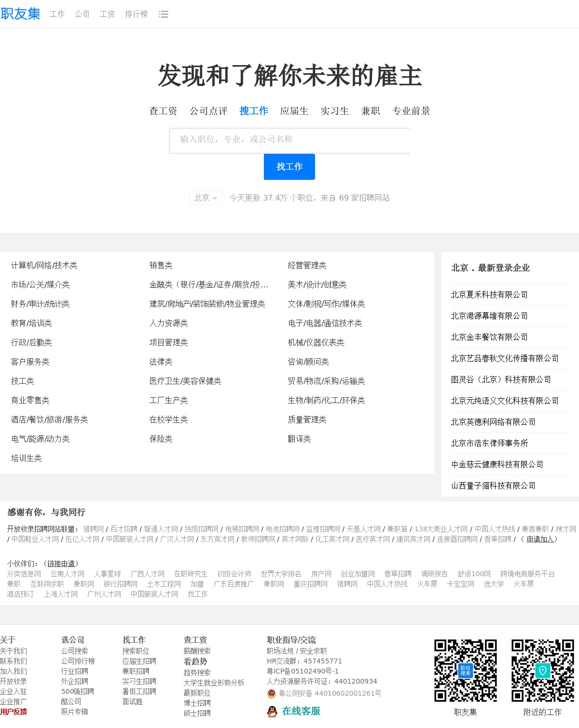Open 北京港源幕墙有限公司 company page
579x728 pixels.
click(x=490, y=316)
